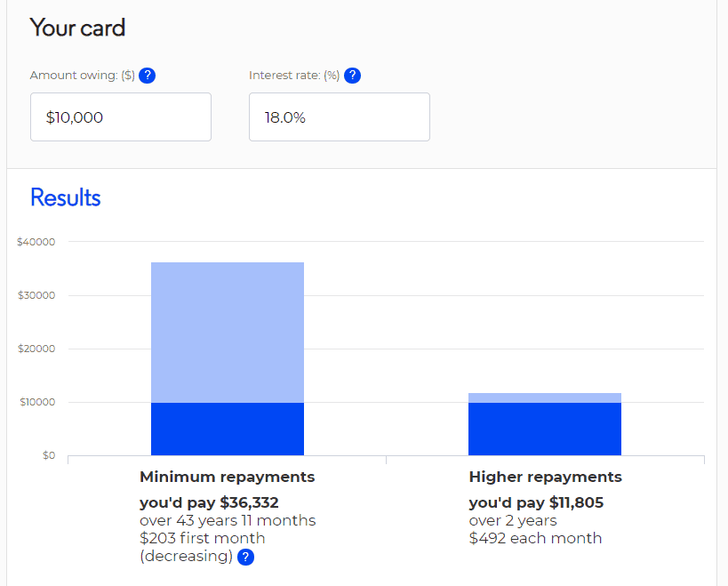Click the $36,332 total payment text
This screenshot has height=586, width=728.
(x=249, y=502)
